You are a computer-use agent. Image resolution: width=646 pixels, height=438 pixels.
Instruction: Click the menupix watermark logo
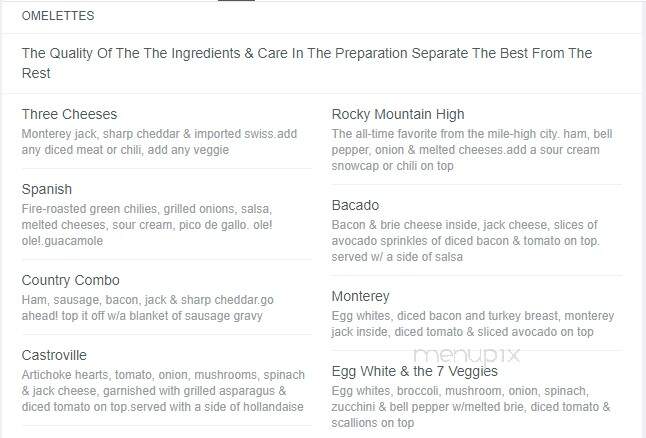[x=467, y=356]
